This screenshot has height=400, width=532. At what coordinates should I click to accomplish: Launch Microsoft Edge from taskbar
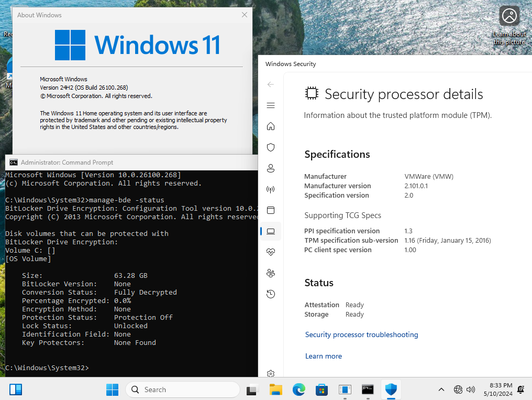(x=299, y=390)
